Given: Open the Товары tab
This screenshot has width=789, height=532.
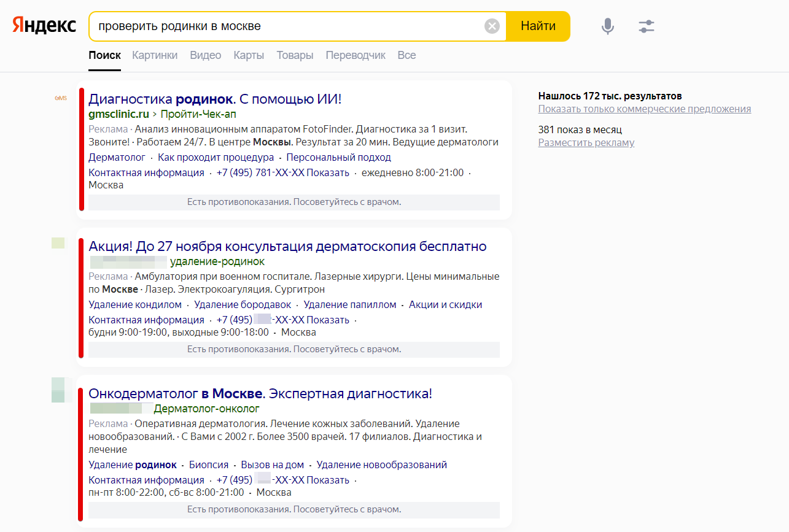Looking at the screenshot, I should coord(295,55).
